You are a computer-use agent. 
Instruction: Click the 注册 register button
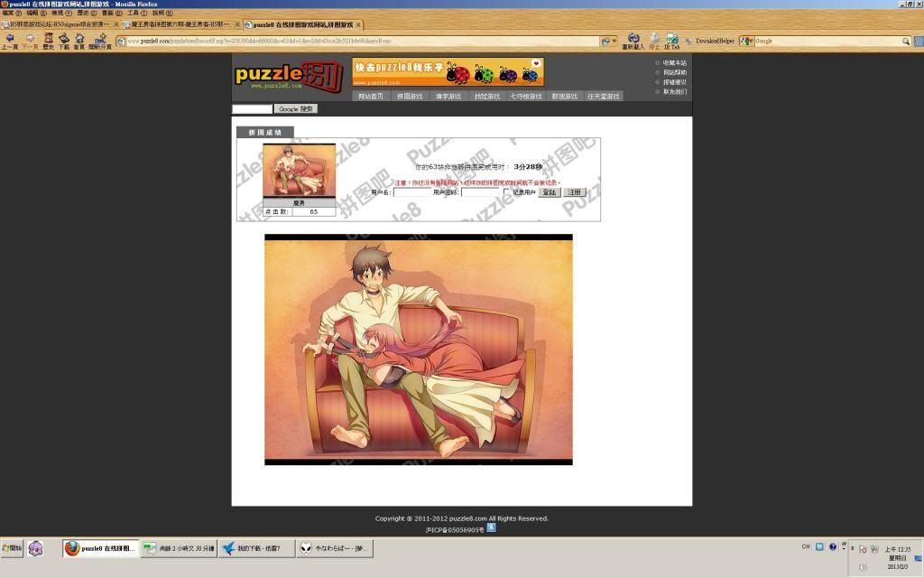(575, 192)
